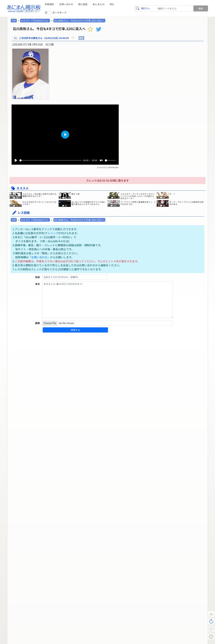Click the post timestamp 23/09/10(日) 16:30:05

tap(56, 38)
